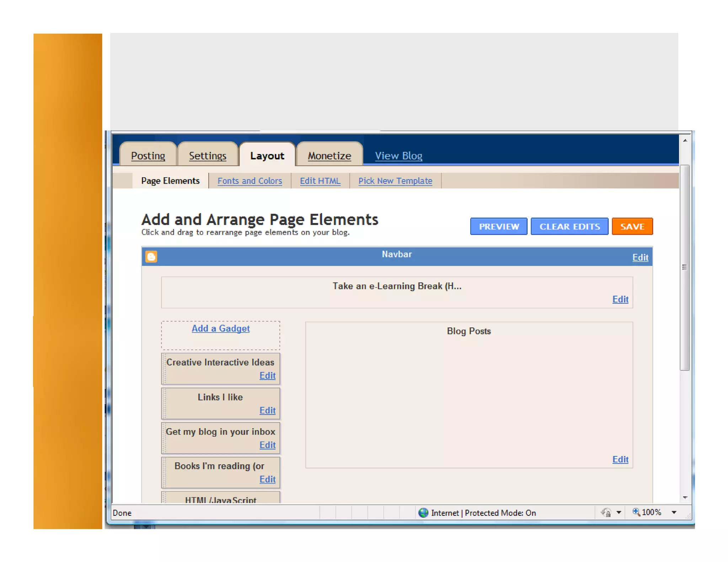Click the security lock icon in status bar
Viewport: 728px width, 562px height.
click(606, 513)
